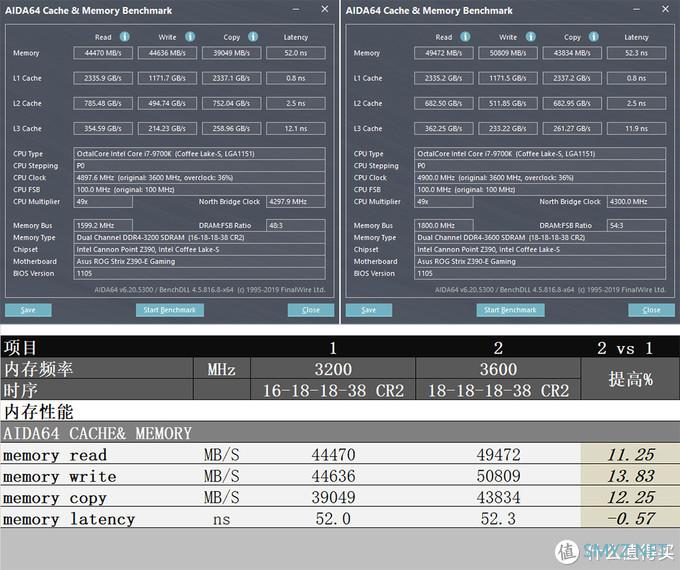Click CPU Clock 4900.0 MHz field
The width and height of the screenshot is (680, 570).
tap(540, 178)
